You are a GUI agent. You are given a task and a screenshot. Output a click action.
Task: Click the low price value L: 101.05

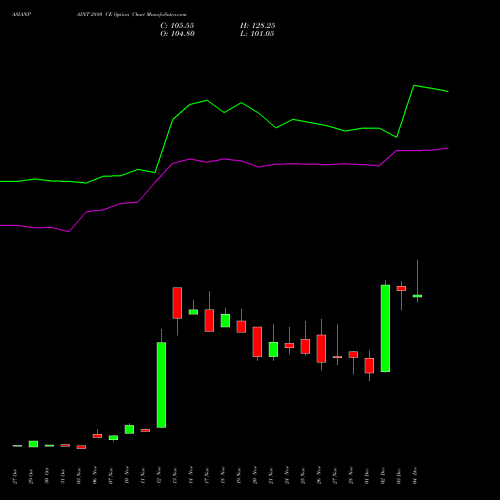(257, 34)
